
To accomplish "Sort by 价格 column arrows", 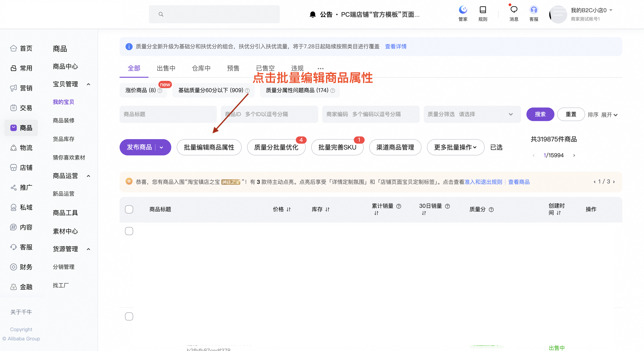I will 289,209.
